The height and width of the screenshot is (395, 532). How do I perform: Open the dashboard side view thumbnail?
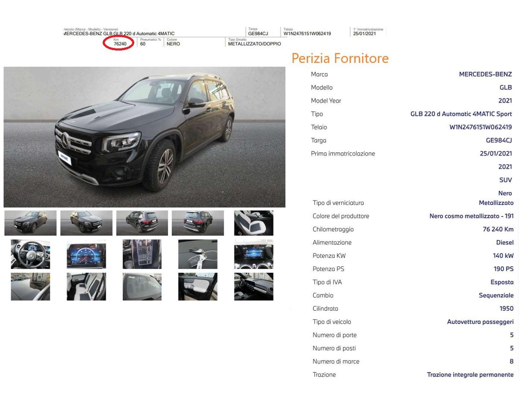click(x=254, y=287)
